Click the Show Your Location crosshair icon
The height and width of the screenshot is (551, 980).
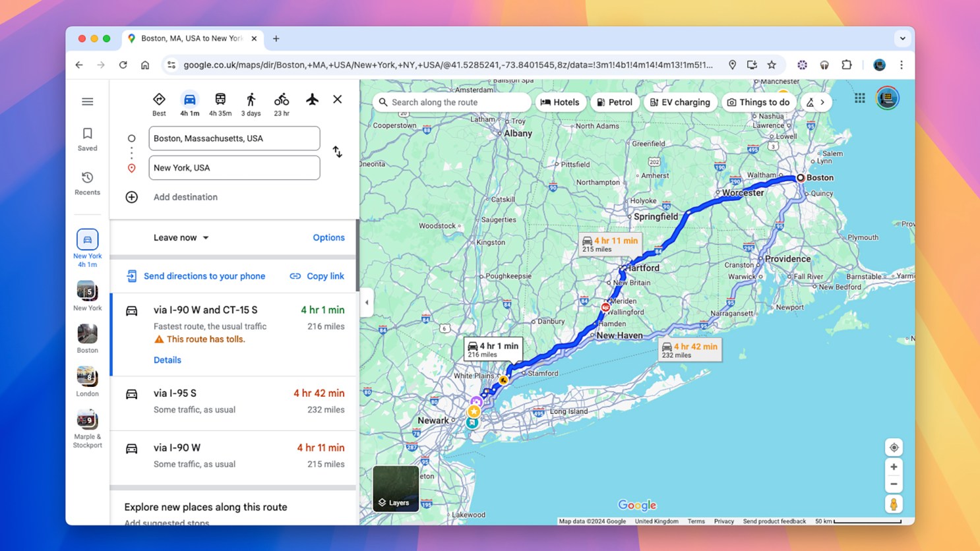click(894, 447)
